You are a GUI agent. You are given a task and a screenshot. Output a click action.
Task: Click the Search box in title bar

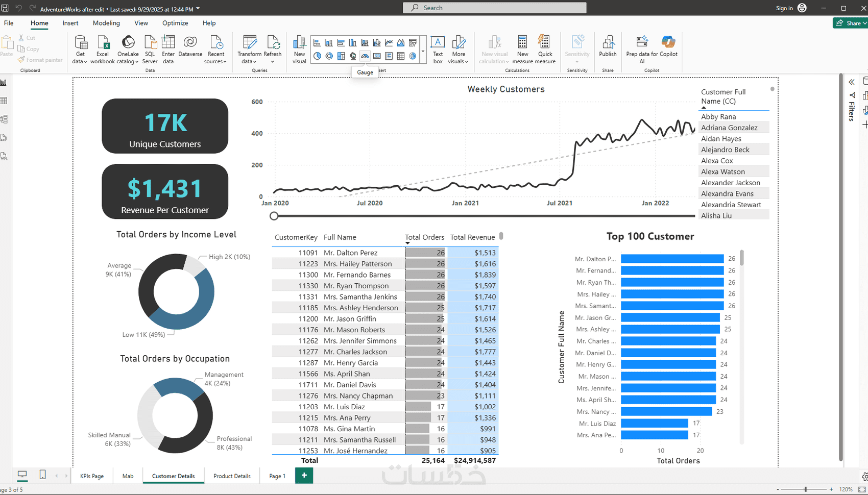click(495, 8)
